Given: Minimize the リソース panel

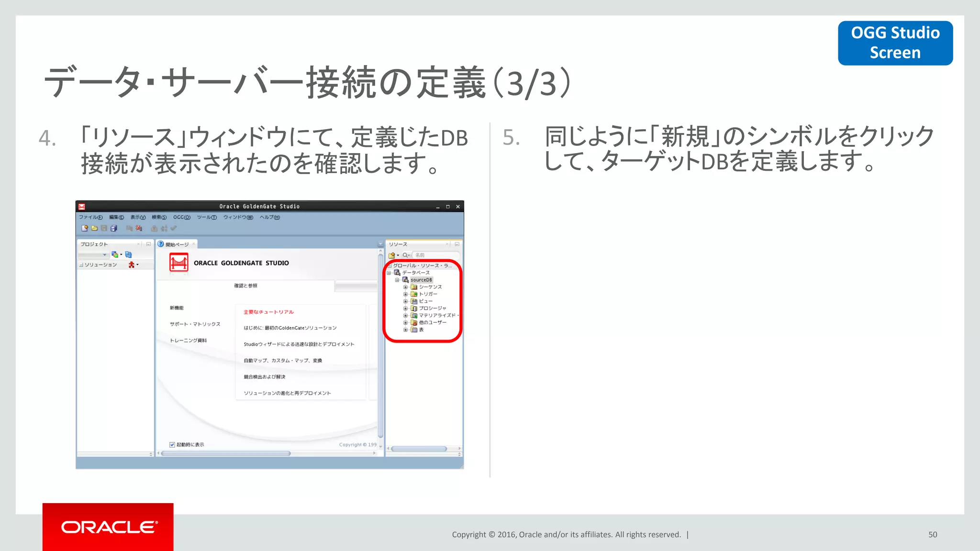Looking at the screenshot, I should (x=457, y=244).
